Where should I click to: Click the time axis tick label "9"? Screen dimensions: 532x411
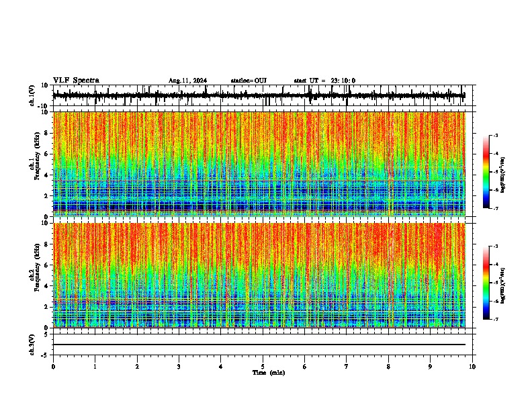coord(430,367)
